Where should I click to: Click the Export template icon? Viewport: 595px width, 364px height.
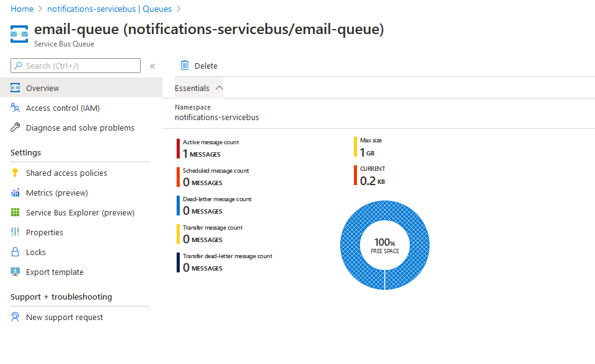point(15,272)
